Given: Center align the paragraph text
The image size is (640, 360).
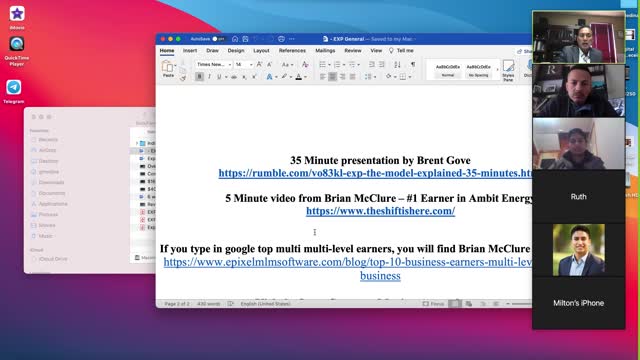Looking at the screenshot, I should [333, 77].
